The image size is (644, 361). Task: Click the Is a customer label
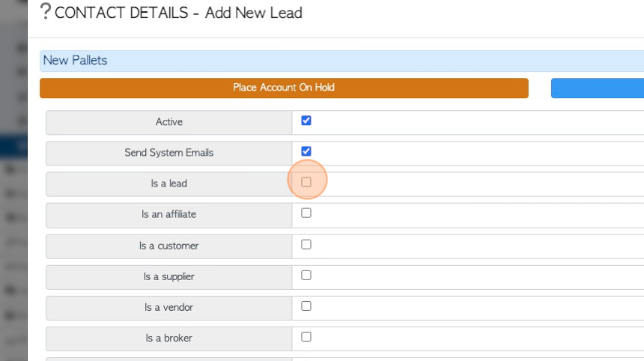168,246
